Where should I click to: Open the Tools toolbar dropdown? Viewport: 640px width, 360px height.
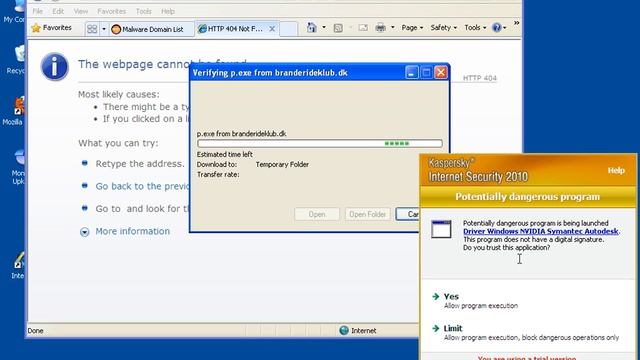475,28
